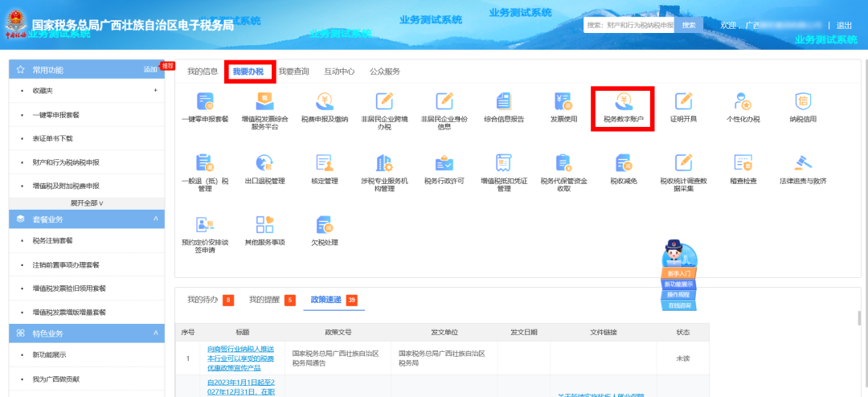Select 我的待办 tab

(210, 300)
